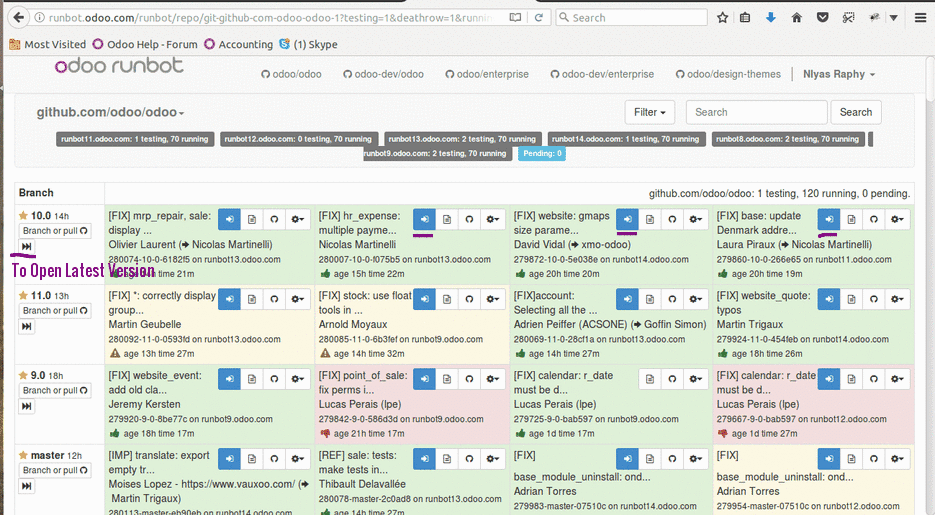Viewport: 935px width, 515px height.
Task: Connect to the translate export build on master
Action: click(229, 459)
